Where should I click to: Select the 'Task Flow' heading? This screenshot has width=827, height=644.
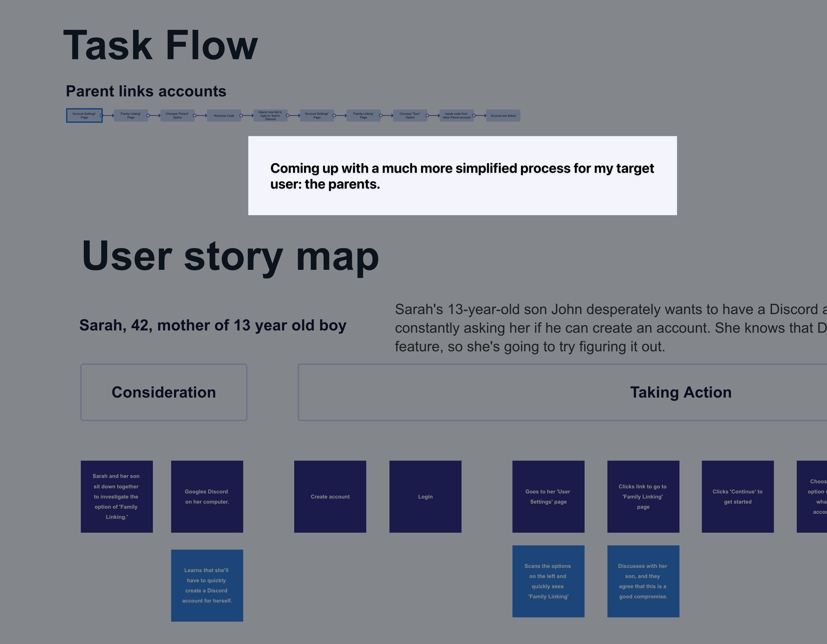[x=160, y=45]
